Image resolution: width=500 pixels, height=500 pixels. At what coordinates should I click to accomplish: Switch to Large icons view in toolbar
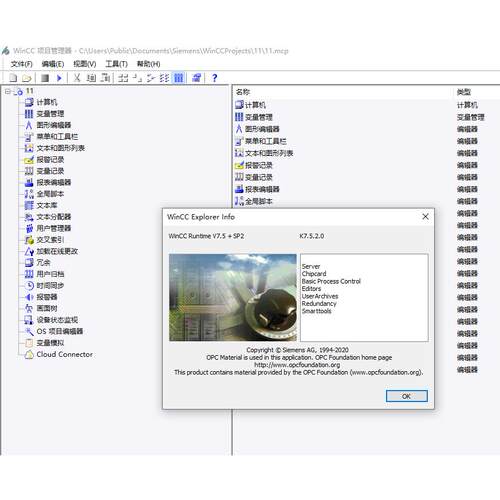(123, 78)
